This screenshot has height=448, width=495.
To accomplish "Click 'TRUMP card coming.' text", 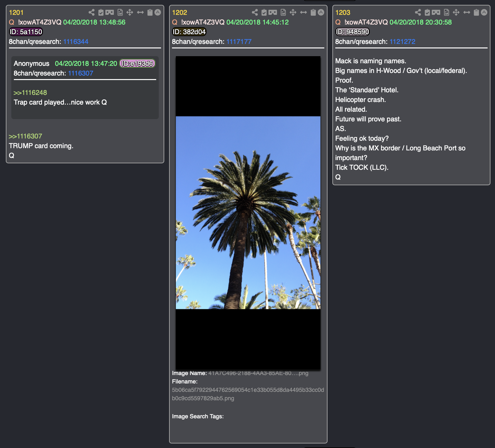I will pyautogui.click(x=41, y=146).
